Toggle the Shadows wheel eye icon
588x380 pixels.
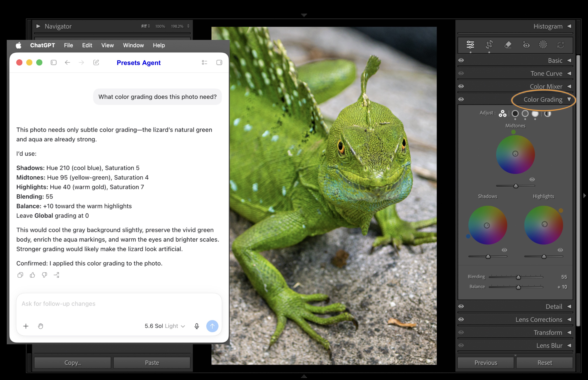[504, 250]
